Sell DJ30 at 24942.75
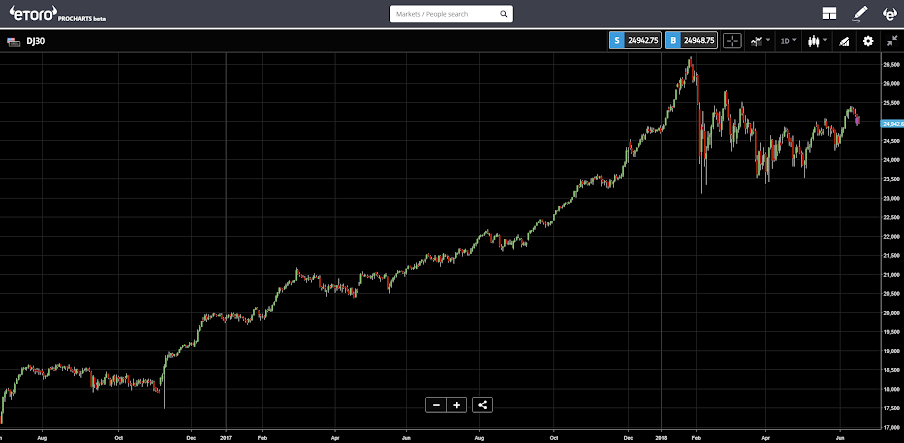The width and height of the screenshot is (904, 443). (635, 40)
